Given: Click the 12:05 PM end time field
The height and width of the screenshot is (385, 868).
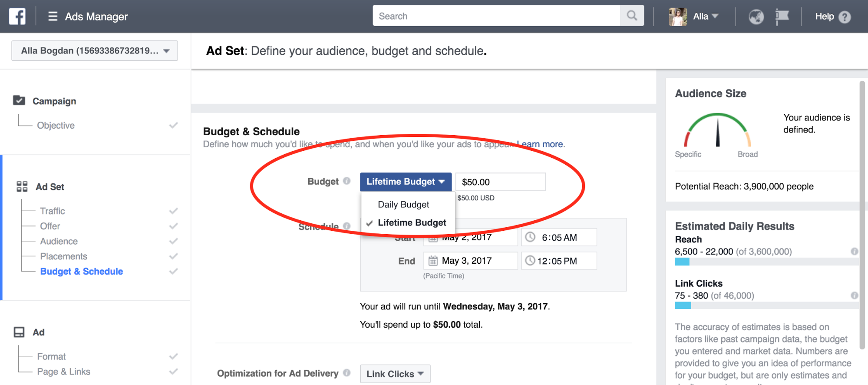Looking at the screenshot, I should pyautogui.click(x=559, y=261).
